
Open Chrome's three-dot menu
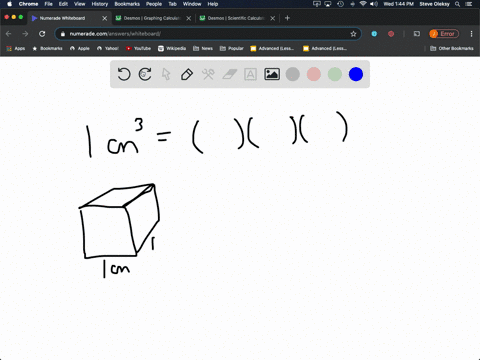[471, 34]
